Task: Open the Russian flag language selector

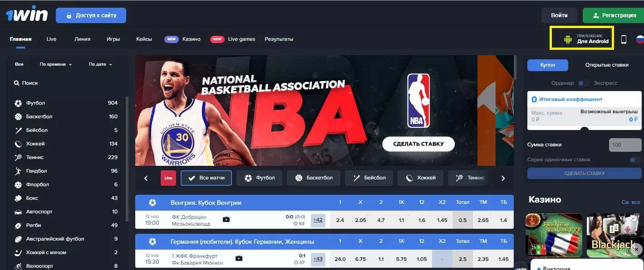Action: point(639,39)
